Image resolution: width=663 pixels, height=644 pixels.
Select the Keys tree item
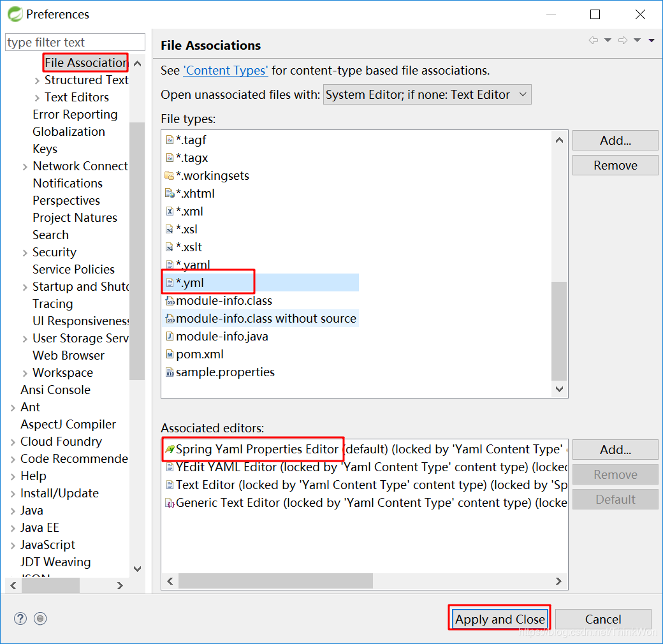45,149
